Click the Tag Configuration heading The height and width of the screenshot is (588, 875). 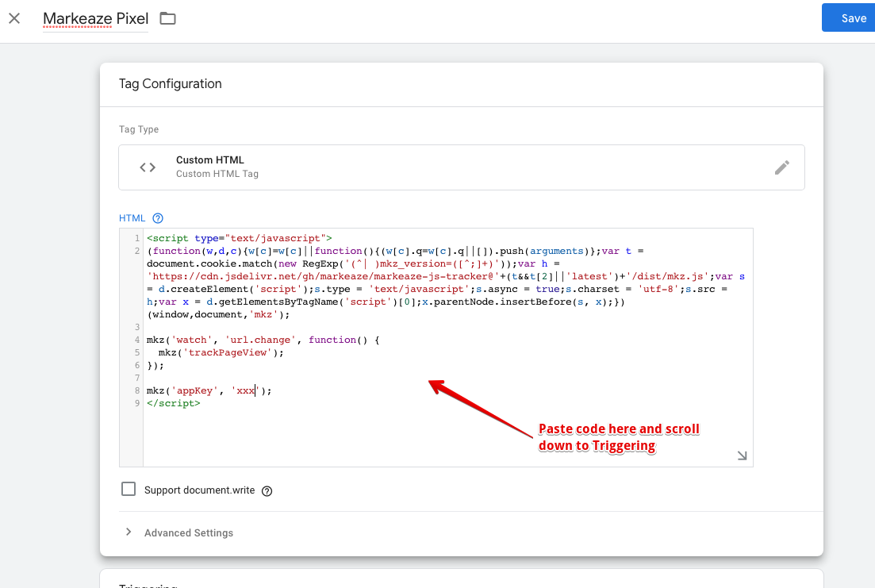click(171, 84)
